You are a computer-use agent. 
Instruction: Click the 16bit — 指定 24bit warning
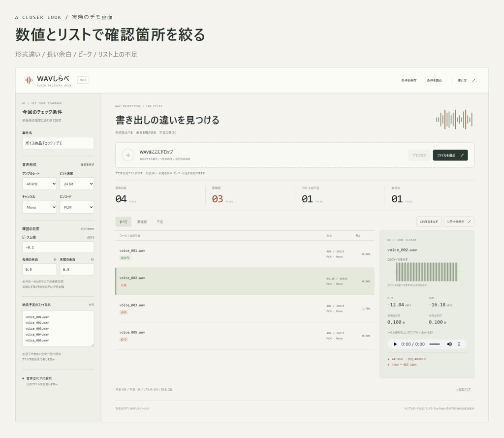[404, 365]
